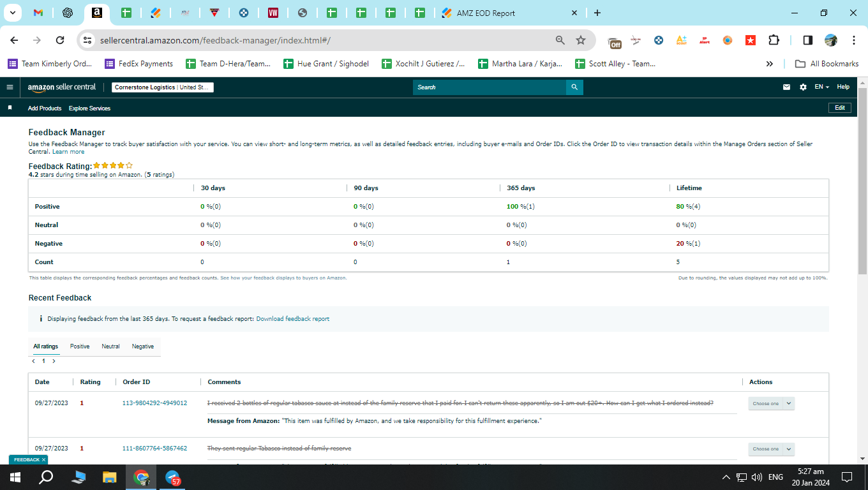Open the tab search dropdown
This screenshot has height=490, width=868.
click(x=12, y=13)
